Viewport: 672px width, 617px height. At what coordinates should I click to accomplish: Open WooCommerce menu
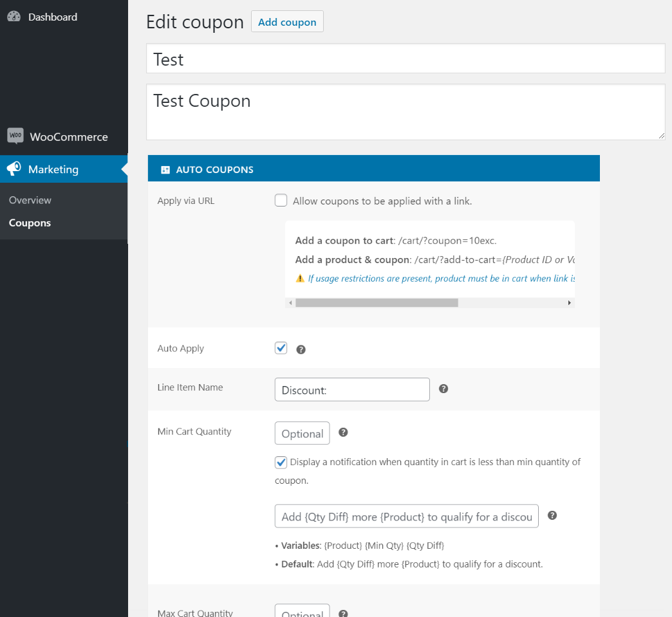[x=64, y=136]
